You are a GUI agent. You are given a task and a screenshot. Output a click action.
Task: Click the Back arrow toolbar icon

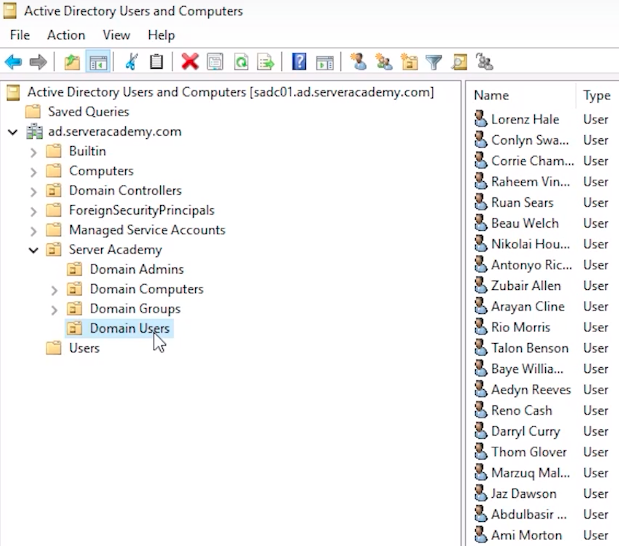tap(13, 62)
